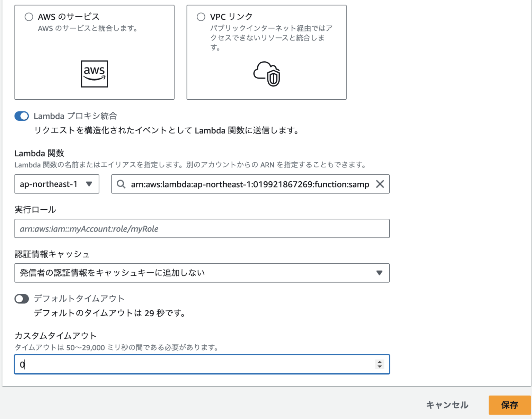Click the magnifier icon in Lambda function field
Screen dimensions: 532x419
click(121, 184)
